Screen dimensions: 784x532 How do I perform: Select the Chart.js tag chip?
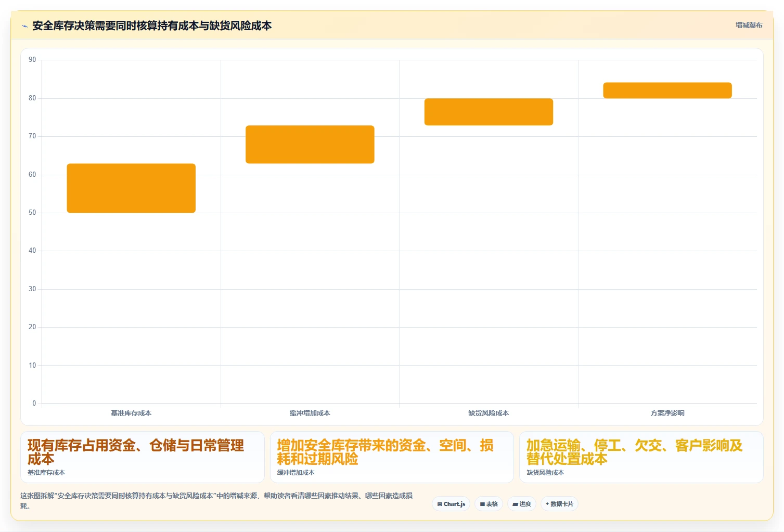(x=451, y=504)
